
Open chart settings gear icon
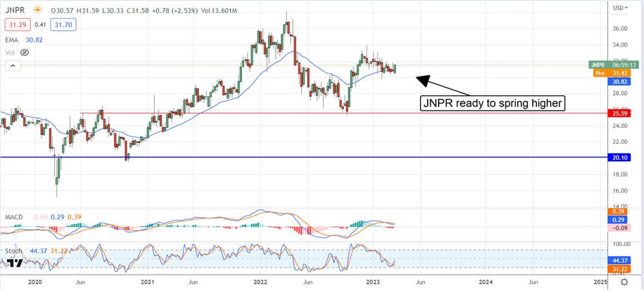click(x=624, y=282)
